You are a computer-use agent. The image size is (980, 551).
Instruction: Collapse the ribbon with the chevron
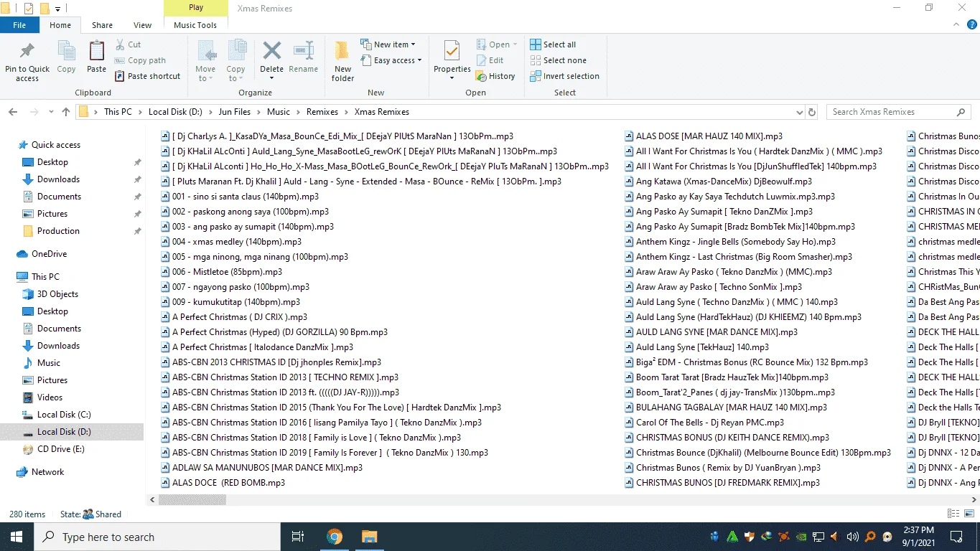tap(956, 25)
